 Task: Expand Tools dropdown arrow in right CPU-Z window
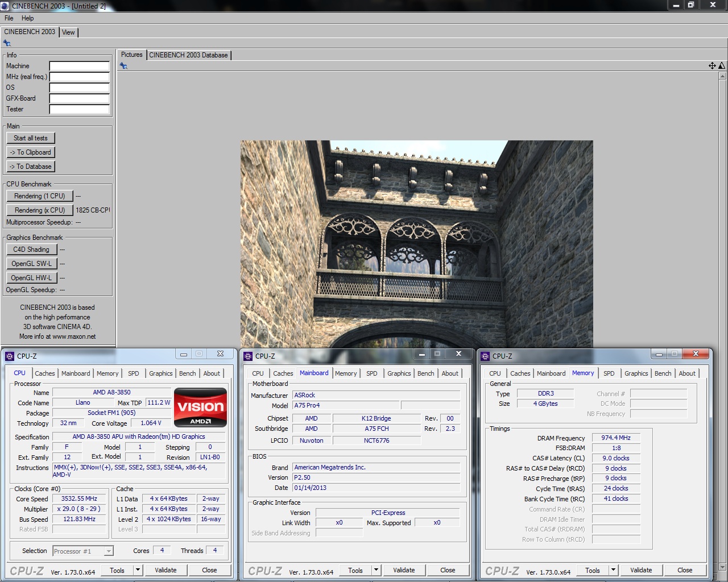point(613,569)
